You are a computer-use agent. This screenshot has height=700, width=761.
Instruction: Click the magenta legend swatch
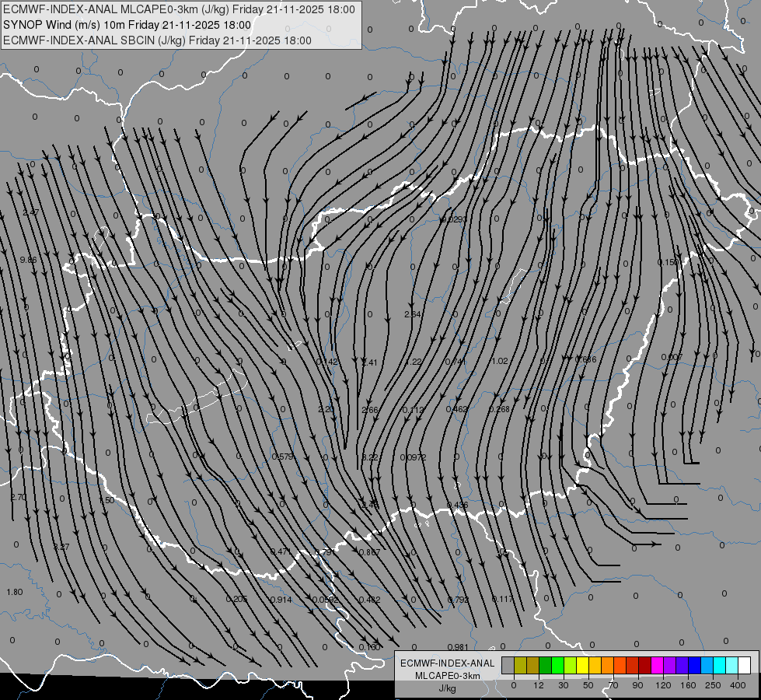pyautogui.click(x=658, y=665)
